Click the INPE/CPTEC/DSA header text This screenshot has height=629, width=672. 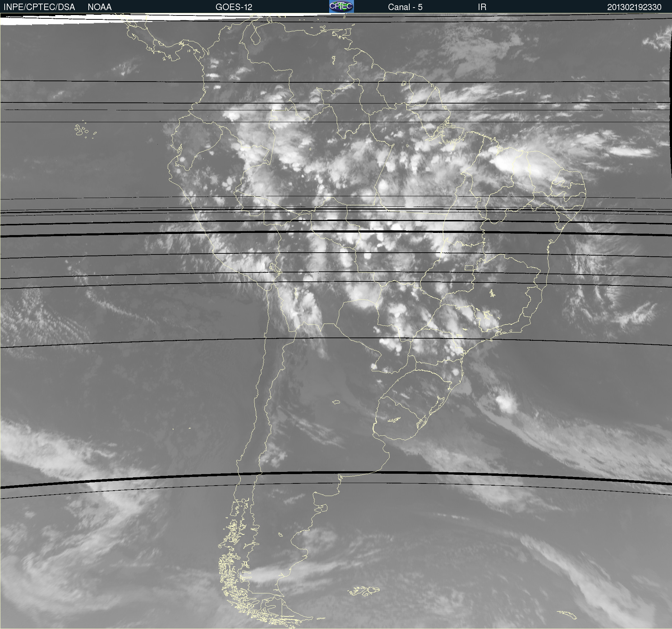(39, 7)
